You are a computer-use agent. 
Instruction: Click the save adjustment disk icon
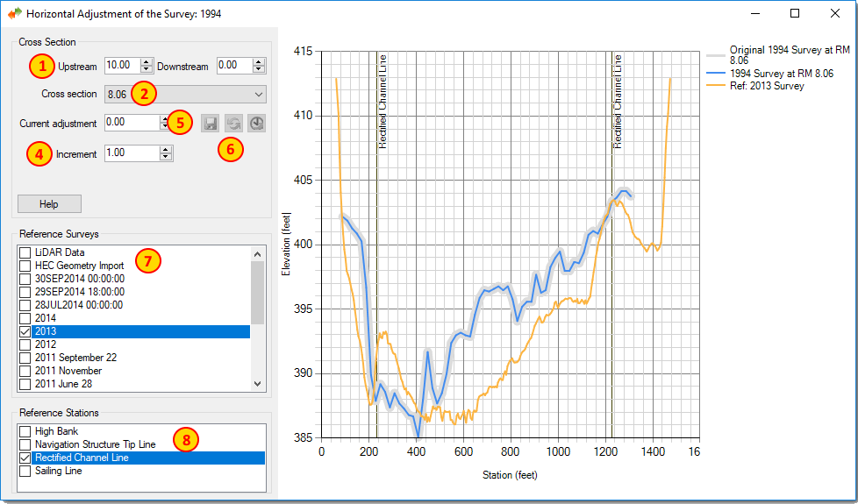tap(211, 124)
